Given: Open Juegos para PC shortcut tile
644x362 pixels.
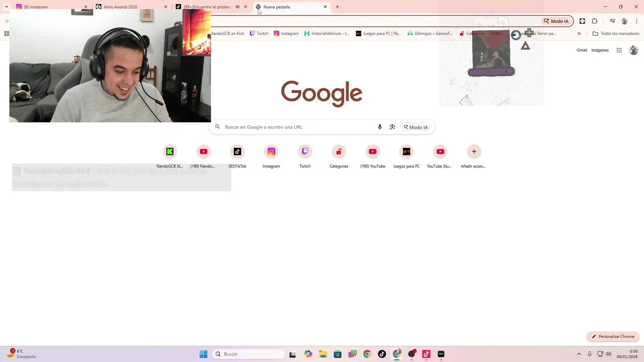Looking at the screenshot, I should (x=407, y=156).
